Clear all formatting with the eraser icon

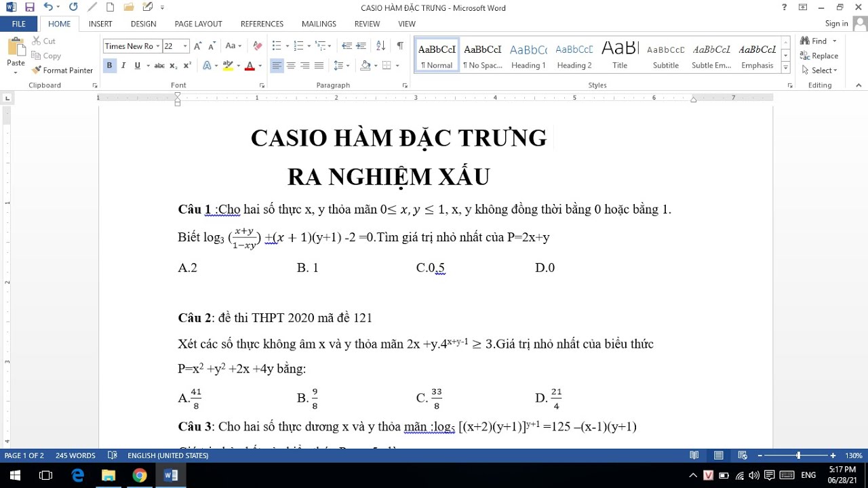tap(257, 46)
